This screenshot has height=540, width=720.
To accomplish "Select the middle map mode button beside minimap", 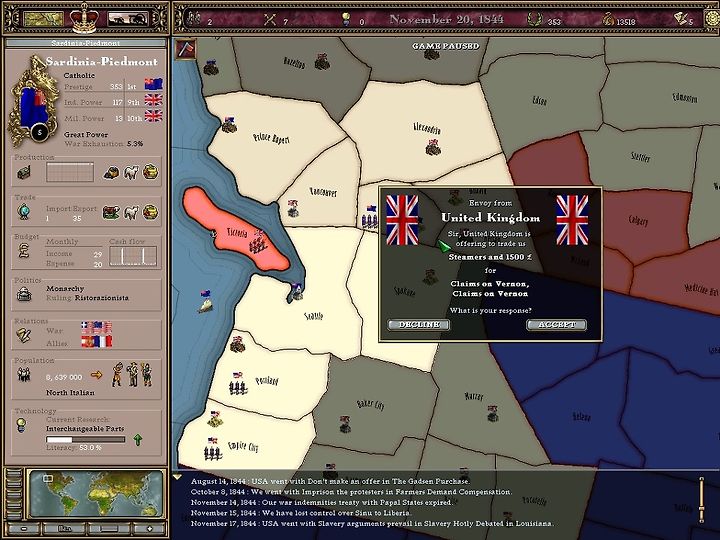I will point(14,493).
